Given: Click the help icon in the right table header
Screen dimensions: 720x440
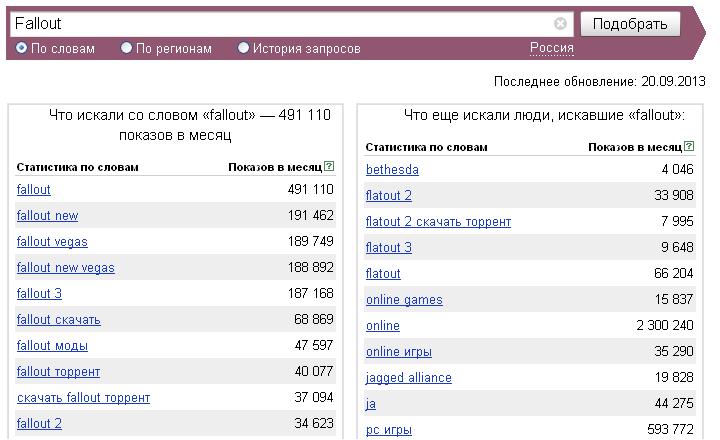Looking at the screenshot, I should coord(689,146).
